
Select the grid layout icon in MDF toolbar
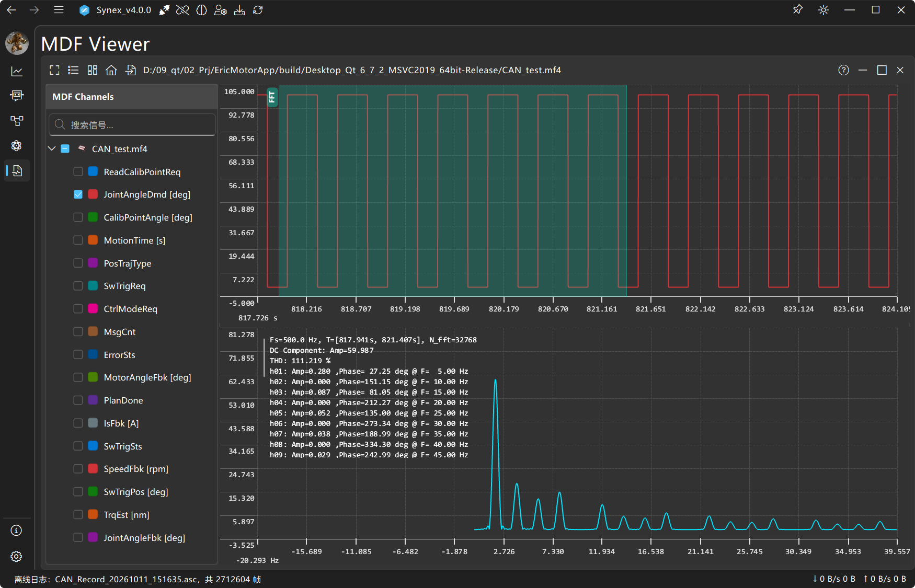pyautogui.click(x=93, y=70)
